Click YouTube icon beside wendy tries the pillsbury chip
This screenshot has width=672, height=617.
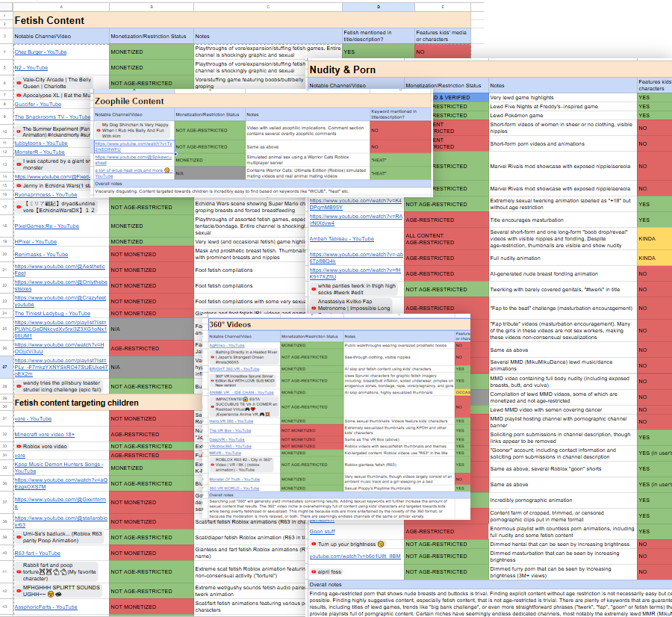click(19, 386)
